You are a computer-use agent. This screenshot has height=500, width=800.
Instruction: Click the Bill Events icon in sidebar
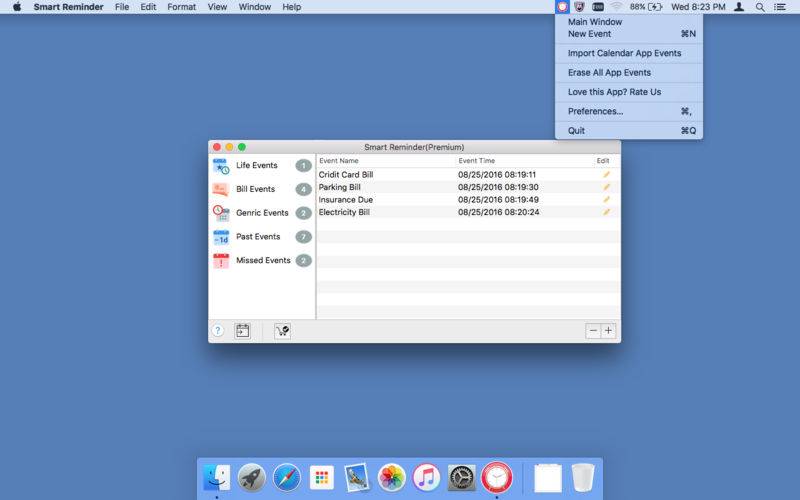[221, 189]
